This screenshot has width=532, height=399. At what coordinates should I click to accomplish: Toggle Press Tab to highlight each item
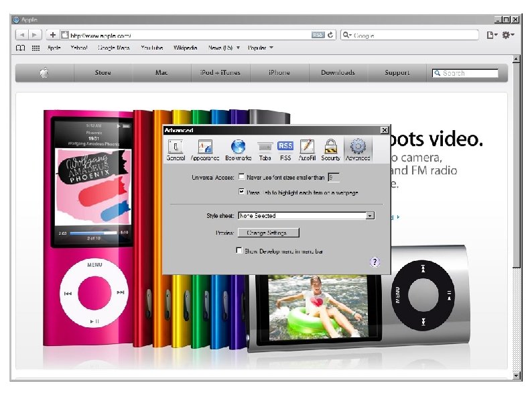click(242, 192)
